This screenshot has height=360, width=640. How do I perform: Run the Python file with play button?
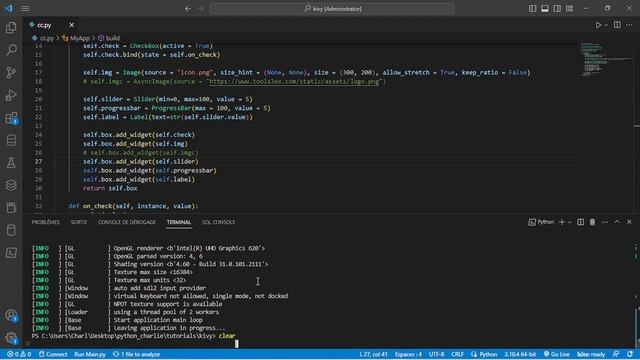tap(598, 25)
